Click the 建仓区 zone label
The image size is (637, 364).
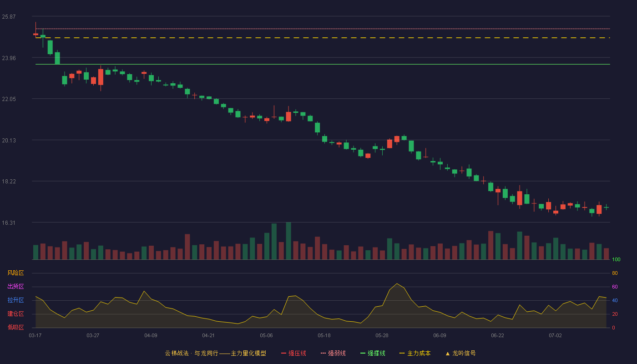point(15,314)
